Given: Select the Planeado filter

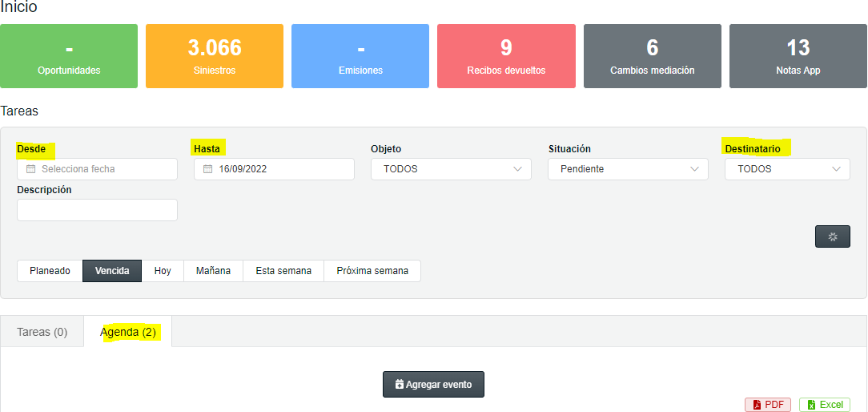Looking at the screenshot, I should tap(50, 271).
